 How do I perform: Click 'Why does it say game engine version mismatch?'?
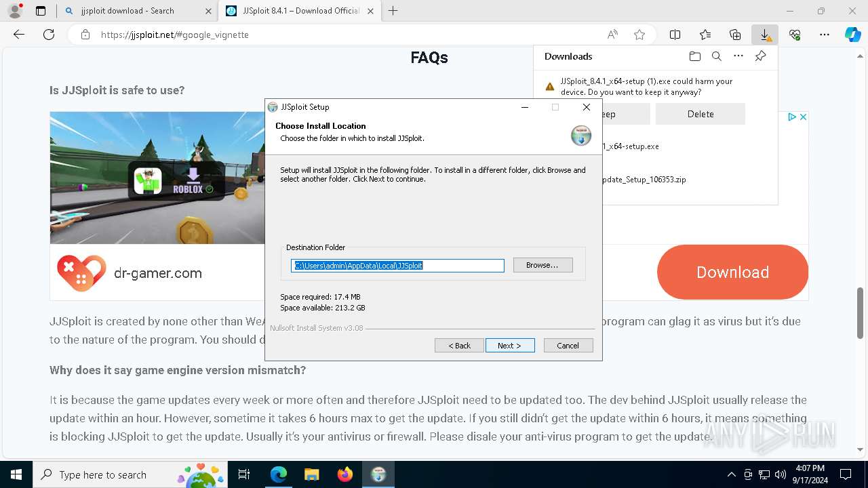click(x=178, y=370)
